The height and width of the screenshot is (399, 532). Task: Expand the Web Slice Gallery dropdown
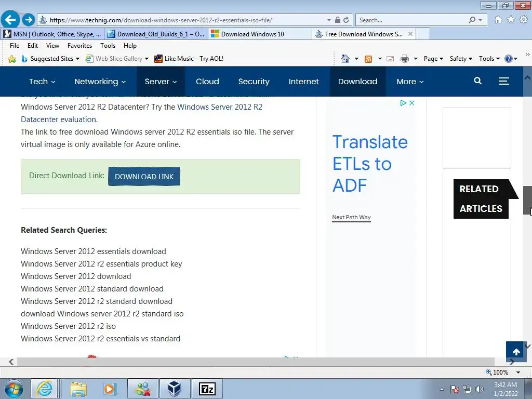[147, 59]
